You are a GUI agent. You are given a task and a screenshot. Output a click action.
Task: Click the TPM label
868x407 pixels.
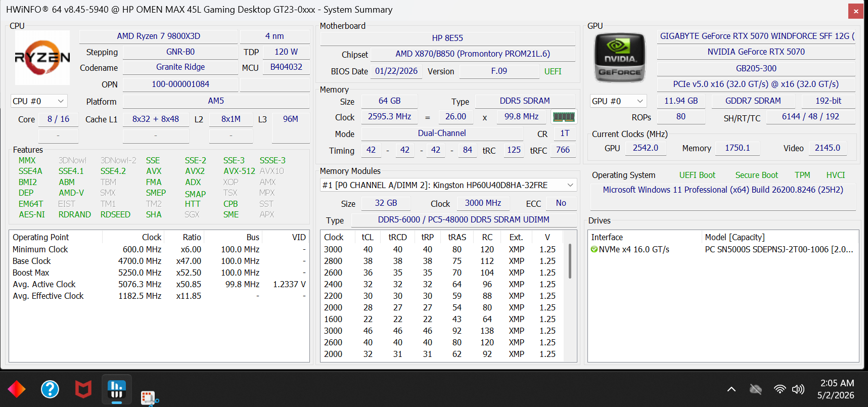(802, 175)
